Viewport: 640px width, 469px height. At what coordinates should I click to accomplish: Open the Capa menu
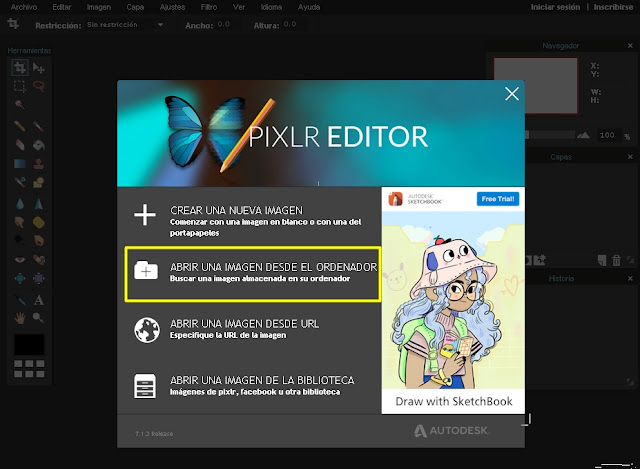[135, 7]
